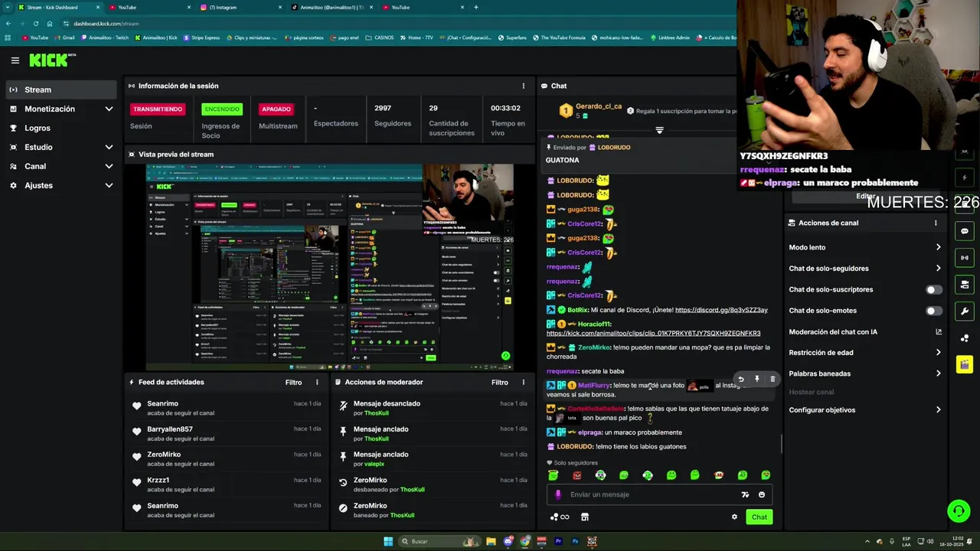Open the Restricción de edad settings
The height and width of the screenshot is (551, 980).
coord(864,353)
